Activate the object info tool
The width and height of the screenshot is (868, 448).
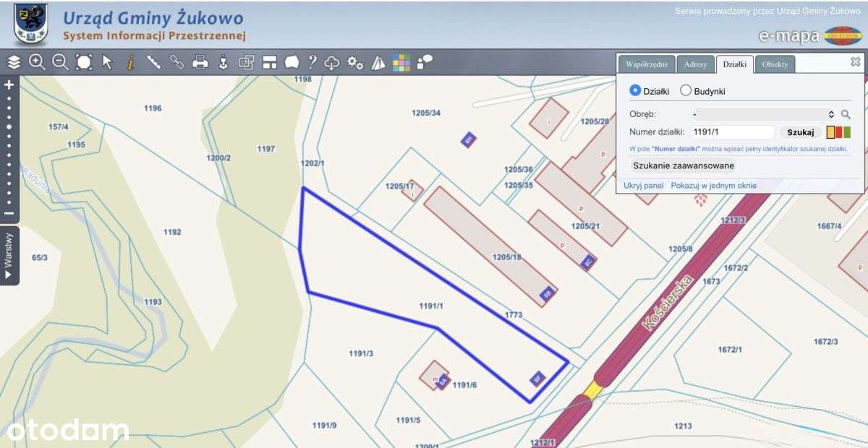(x=130, y=62)
